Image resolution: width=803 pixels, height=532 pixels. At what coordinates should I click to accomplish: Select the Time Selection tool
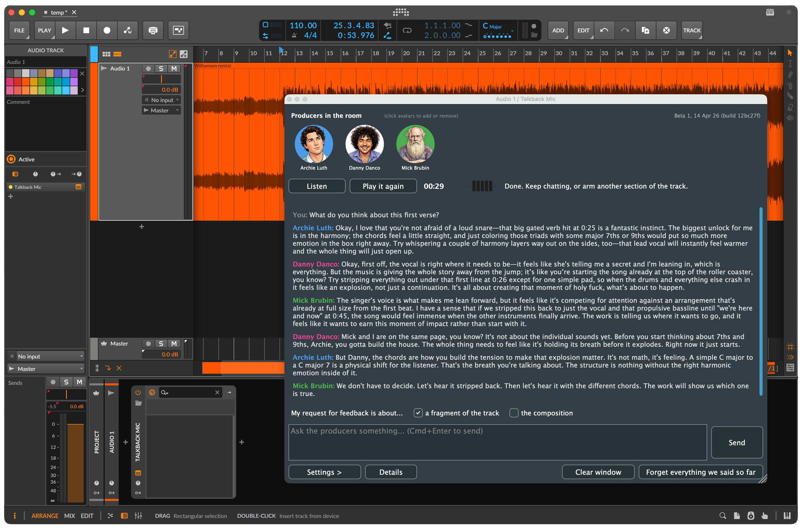[x=790, y=63]
